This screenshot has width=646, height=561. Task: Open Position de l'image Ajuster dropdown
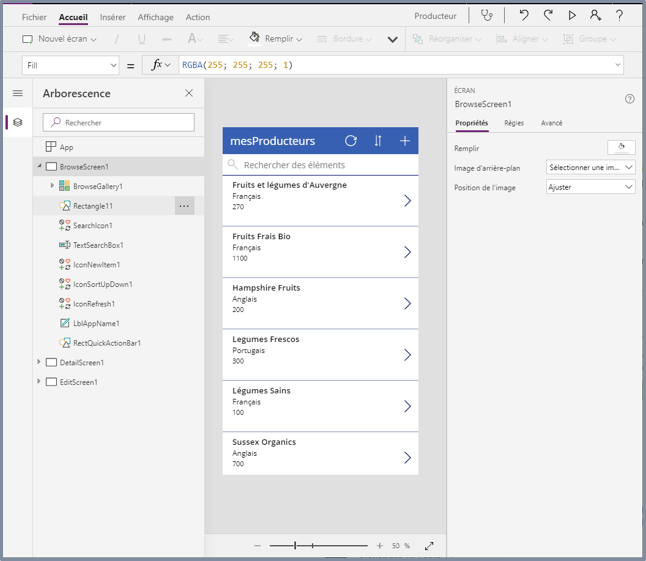pyautogui.click(x=590, y=187)
